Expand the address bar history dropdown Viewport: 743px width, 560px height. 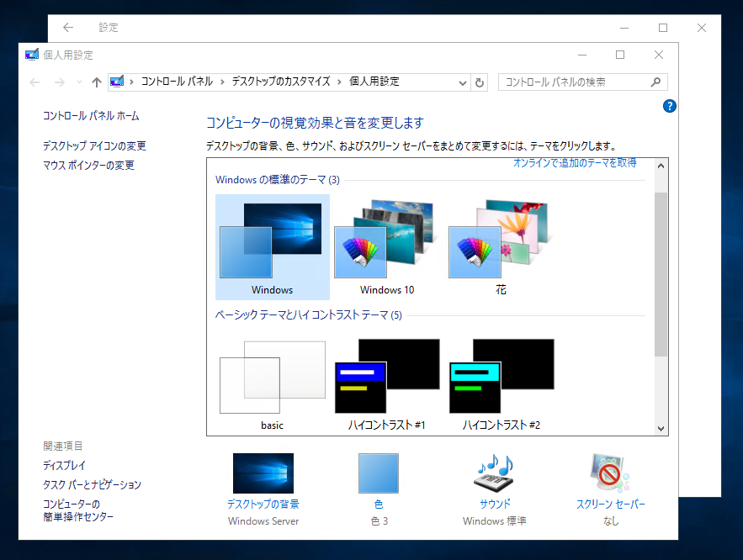[x=463, y=83]
